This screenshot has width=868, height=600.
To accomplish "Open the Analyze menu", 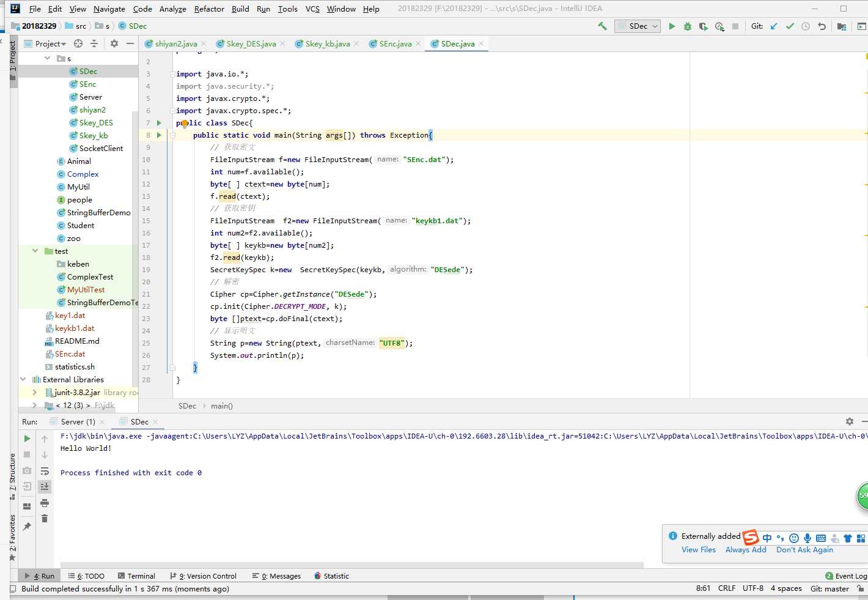I will pos(173,9).
